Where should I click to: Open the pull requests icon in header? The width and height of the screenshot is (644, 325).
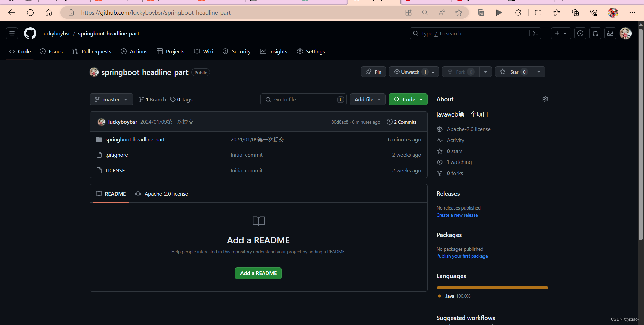pos(595,33)
